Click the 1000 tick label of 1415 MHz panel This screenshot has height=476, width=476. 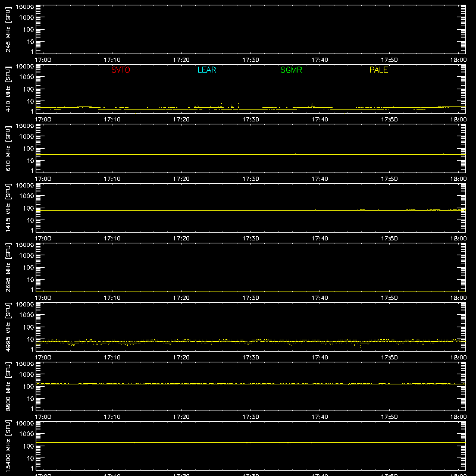tap(27, 196)
